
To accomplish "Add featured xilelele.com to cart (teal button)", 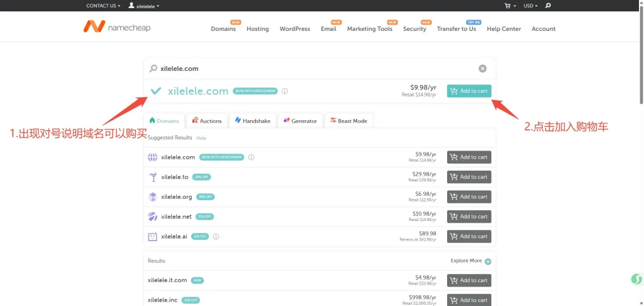I will (469, 91).
